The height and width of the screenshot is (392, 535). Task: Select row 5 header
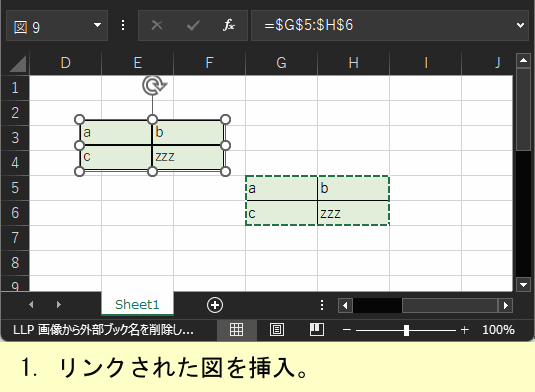pyautogui.click(x=15, y=188)
